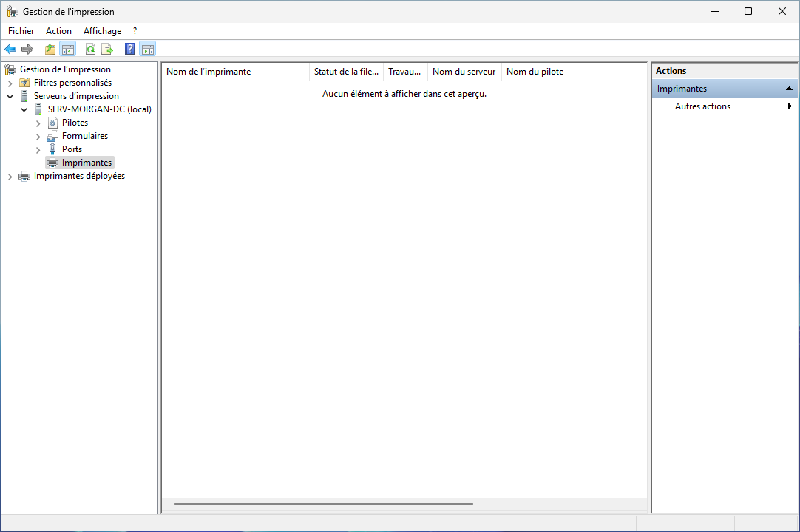Viewport: 800px width, 532px height.
Task: Click the Export list toolbar icon
Action: [107, 50]
